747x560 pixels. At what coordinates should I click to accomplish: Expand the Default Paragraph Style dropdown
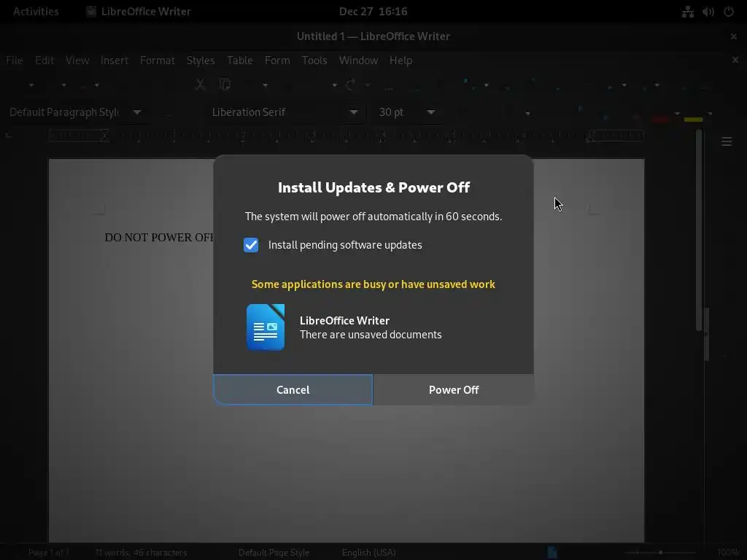tap(137, 112)
